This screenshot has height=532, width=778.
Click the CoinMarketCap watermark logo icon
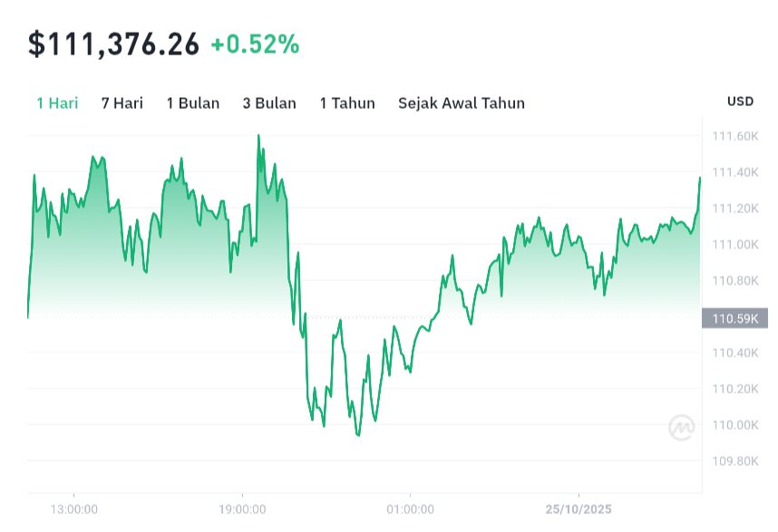(682, 427)
